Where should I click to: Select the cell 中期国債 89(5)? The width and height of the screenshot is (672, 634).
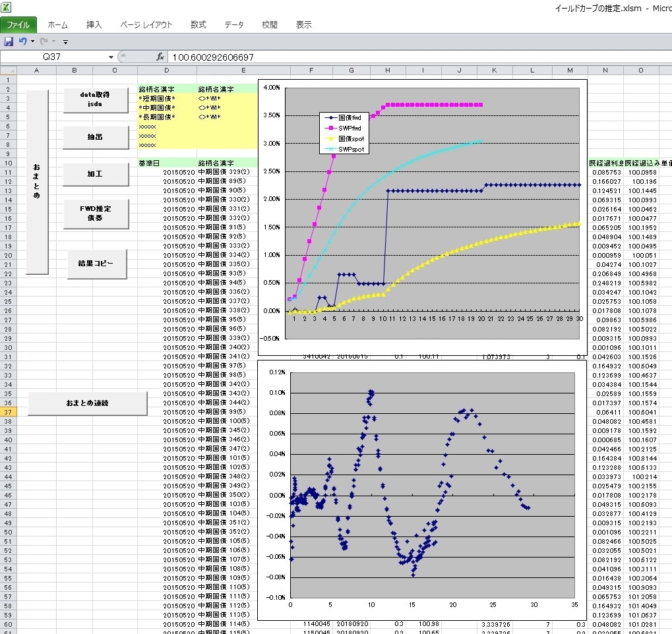tap(227, 181)
